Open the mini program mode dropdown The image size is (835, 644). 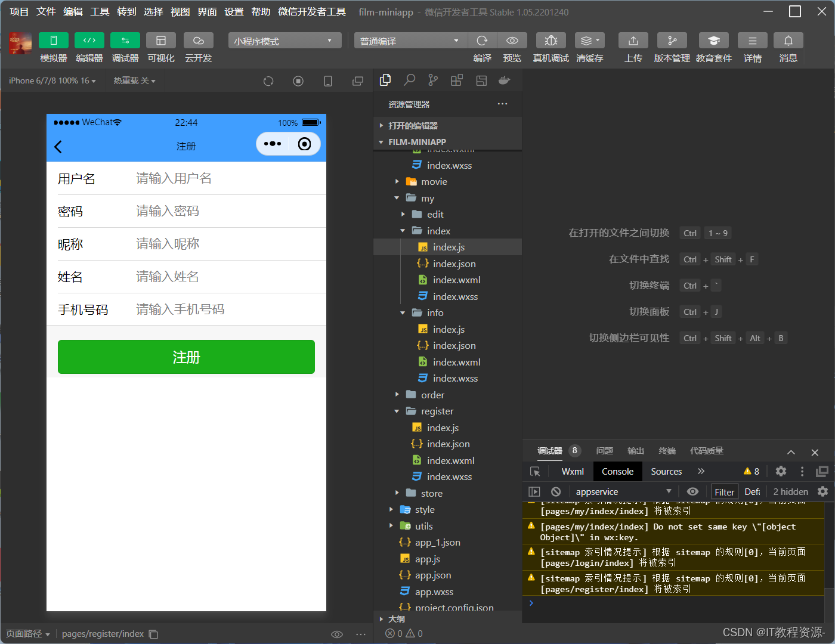pyautogui.click(x=284, y=41)
